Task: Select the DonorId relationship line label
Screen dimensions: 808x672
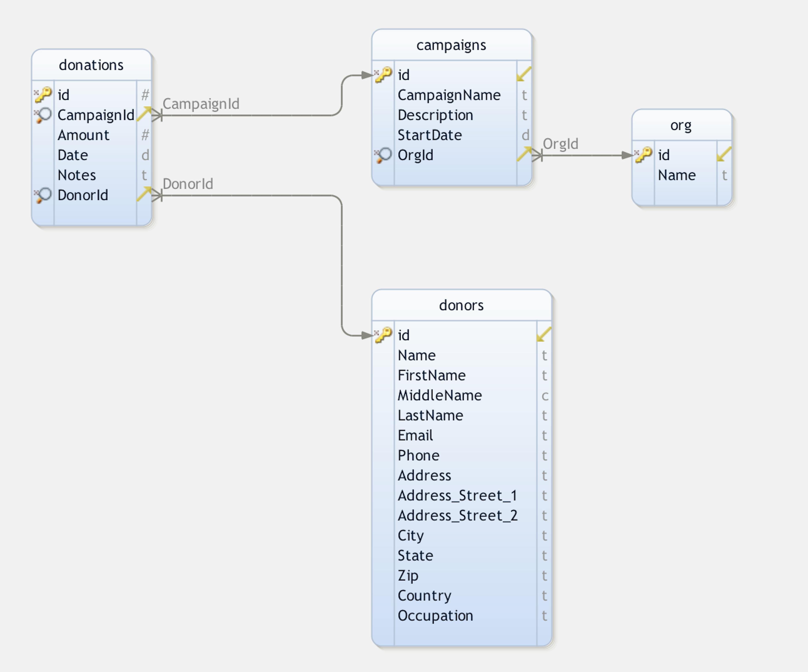Action: (188, 184)
